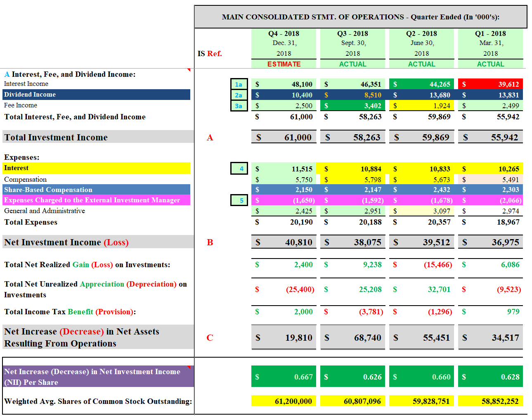Select Net Investment Income Q2 value 39,512
The image size is (532, 420).
pyautogui.click(x=421, y=242)
